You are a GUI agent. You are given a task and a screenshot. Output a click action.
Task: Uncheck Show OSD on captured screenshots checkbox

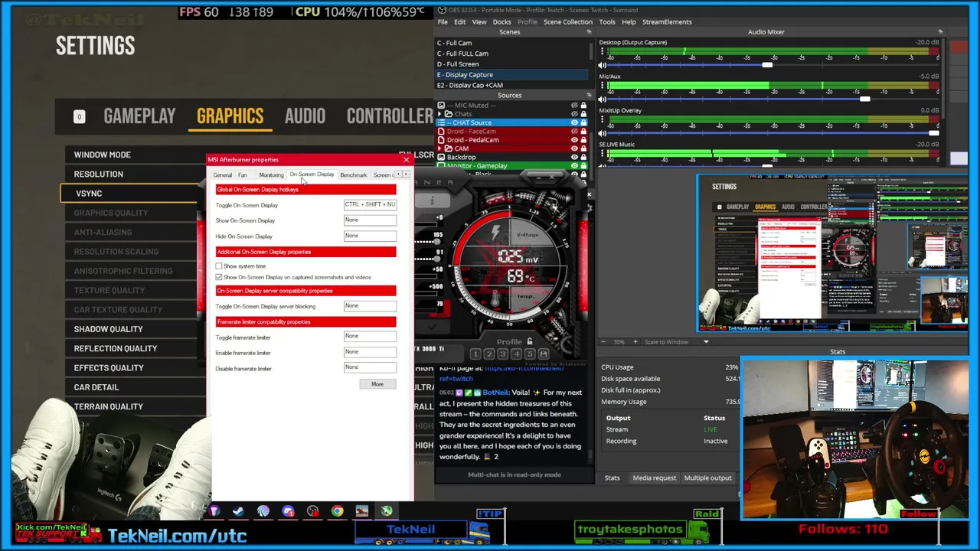[x=219, y=277]
